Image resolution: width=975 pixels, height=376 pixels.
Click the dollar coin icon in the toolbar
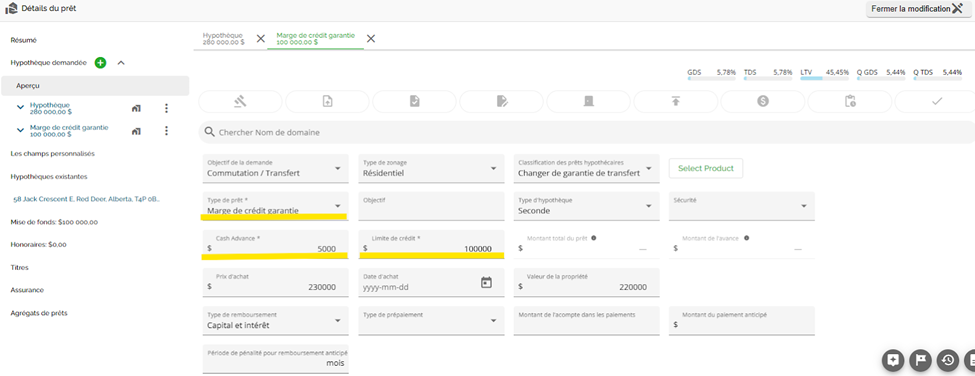pyautogui.click(x=762, y=102)
